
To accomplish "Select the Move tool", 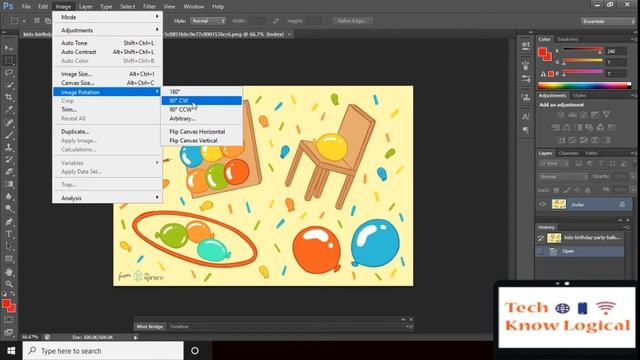I will (x=9, y=48).
